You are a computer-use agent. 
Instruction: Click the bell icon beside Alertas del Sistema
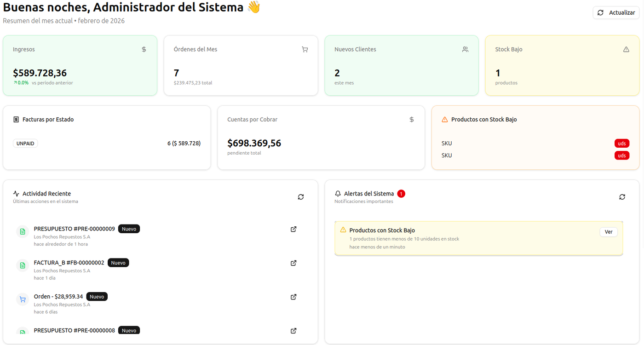click(x=338, y=193)
